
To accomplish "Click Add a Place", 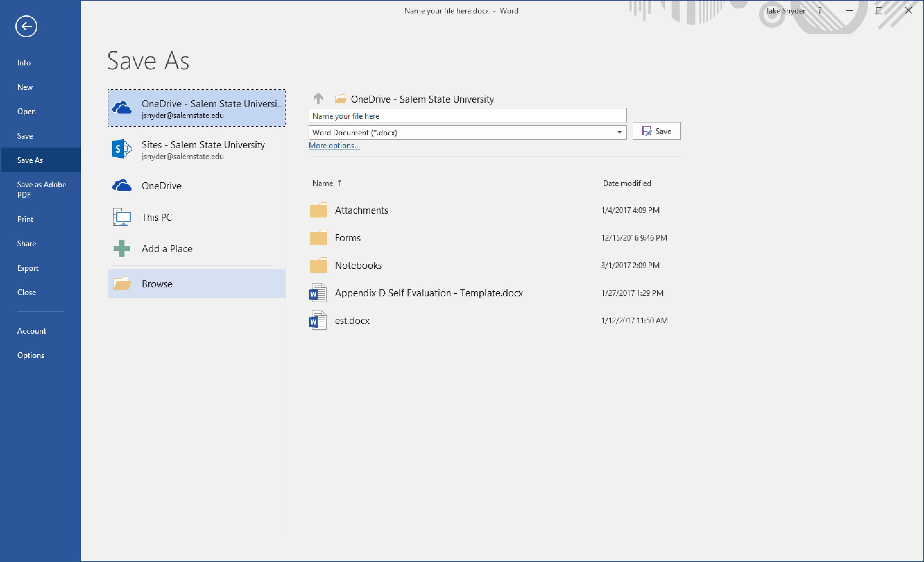I will (x=196, y=249).
